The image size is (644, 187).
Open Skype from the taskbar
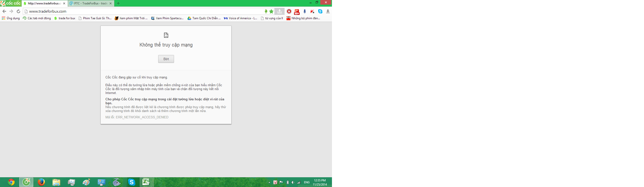point(131,182)
